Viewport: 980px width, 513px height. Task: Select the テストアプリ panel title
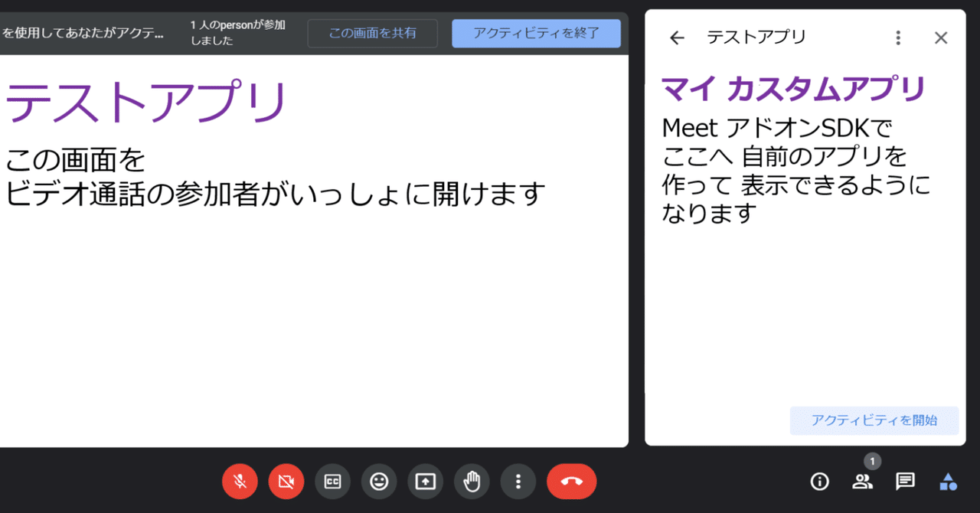tap(757, 37)
